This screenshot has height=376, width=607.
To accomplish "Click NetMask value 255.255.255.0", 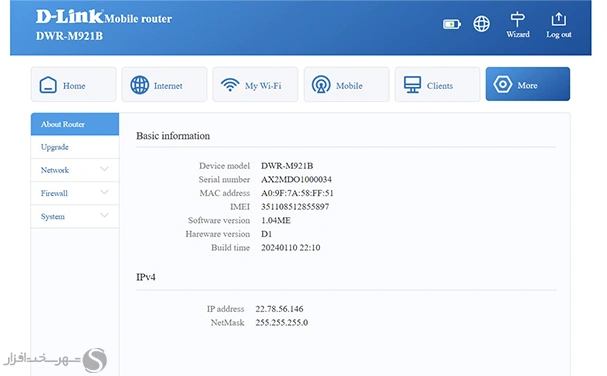I will [x=281, y=323].
